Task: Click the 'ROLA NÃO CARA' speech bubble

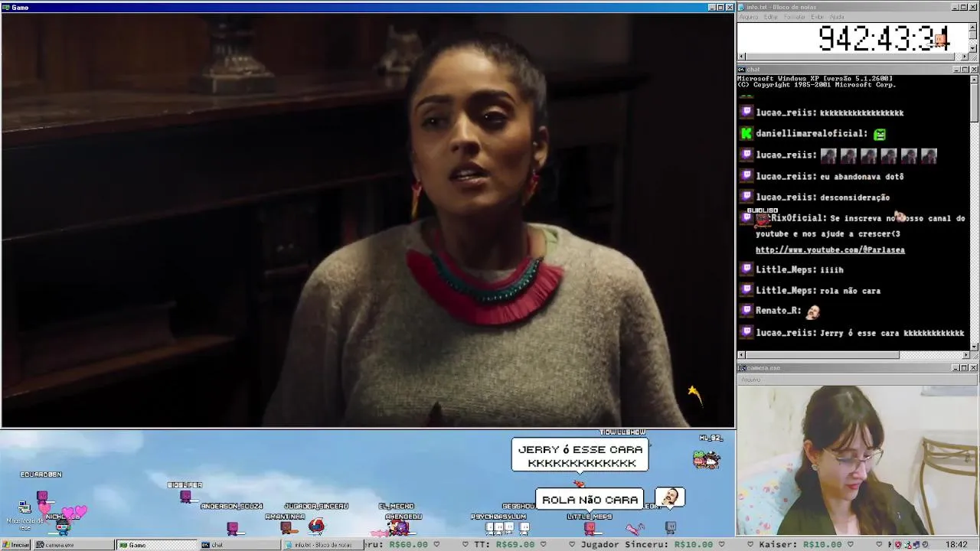Action: [590, 500]
